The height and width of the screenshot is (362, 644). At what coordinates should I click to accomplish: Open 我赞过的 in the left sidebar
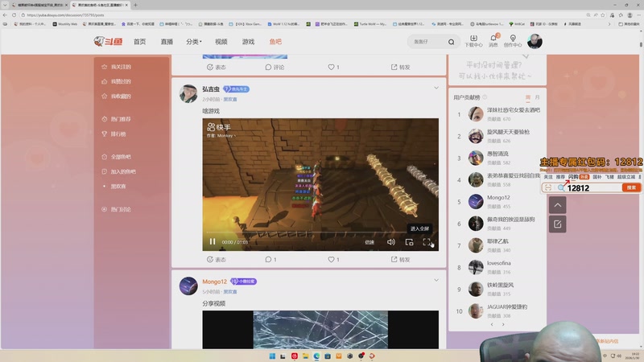(x=117, y=82)
